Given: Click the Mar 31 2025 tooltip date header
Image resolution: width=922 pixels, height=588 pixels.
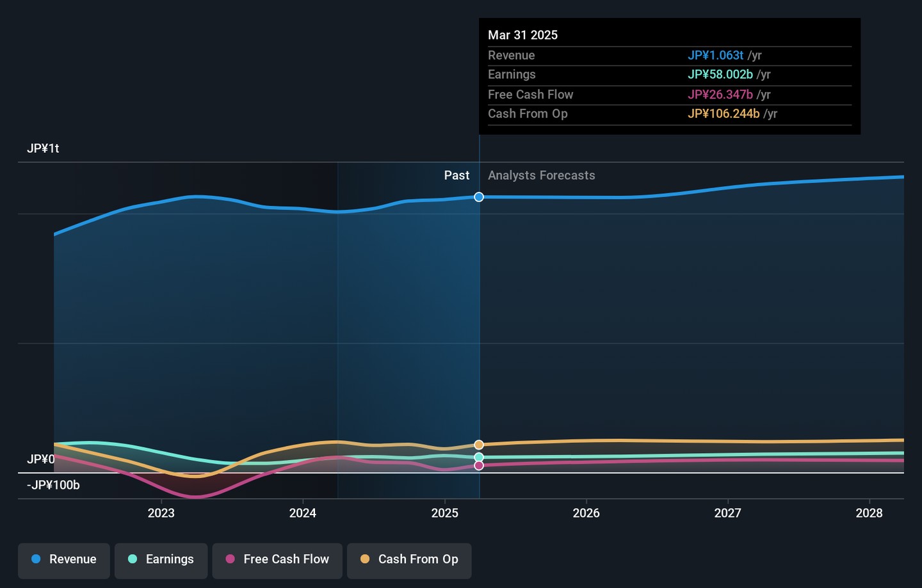Looking at the screenshot, I should tap(522, 35).
